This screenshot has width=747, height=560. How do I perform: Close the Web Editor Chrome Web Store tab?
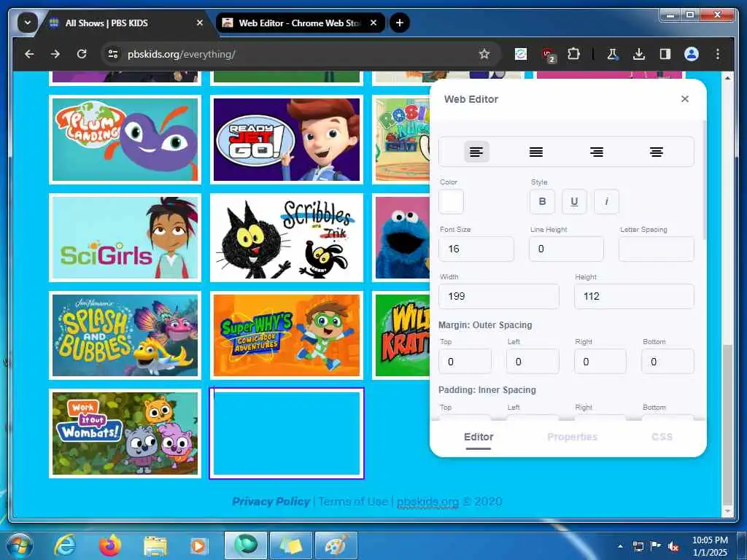click(x=373, y=23)
